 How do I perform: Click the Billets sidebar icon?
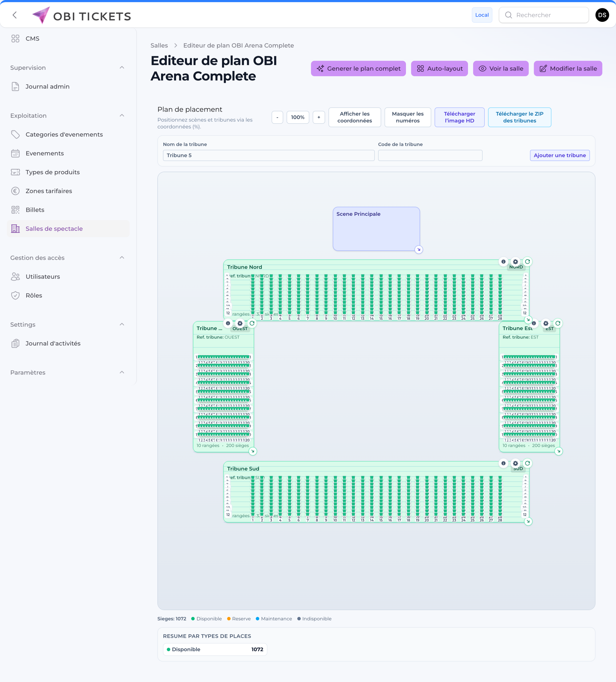(x=15, y=210)
